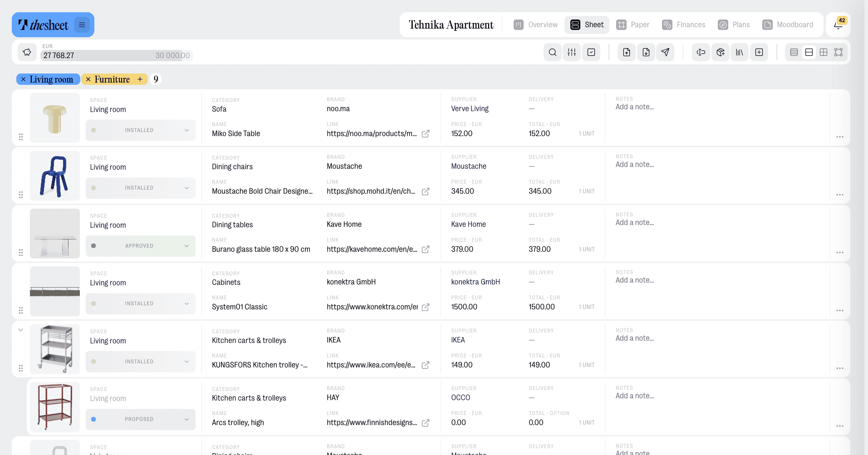Select the Sheet tab
The image size is (868, 455).
tap(587, 24)
